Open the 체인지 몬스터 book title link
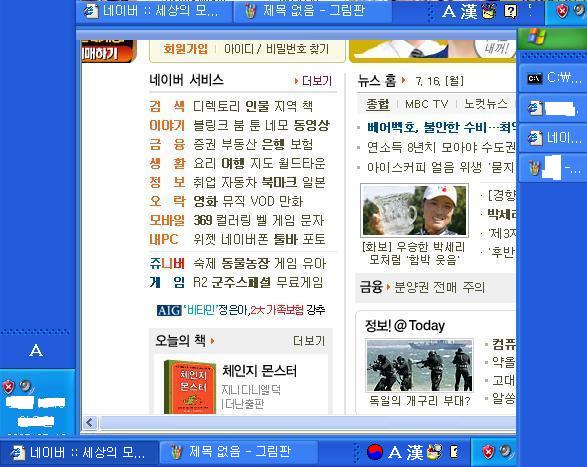The height and width of the screenshot is (467, 587). [259, 371]
